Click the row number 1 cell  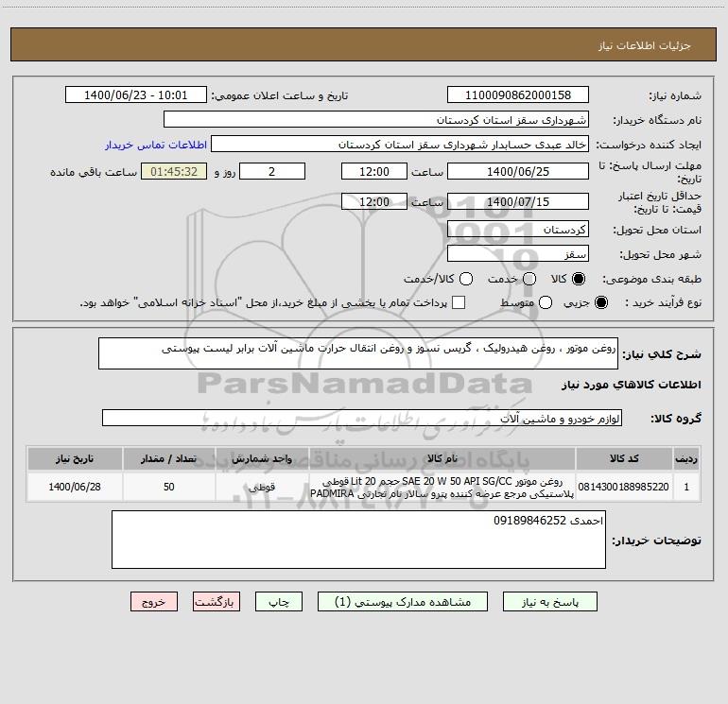[x=686, y=487]
